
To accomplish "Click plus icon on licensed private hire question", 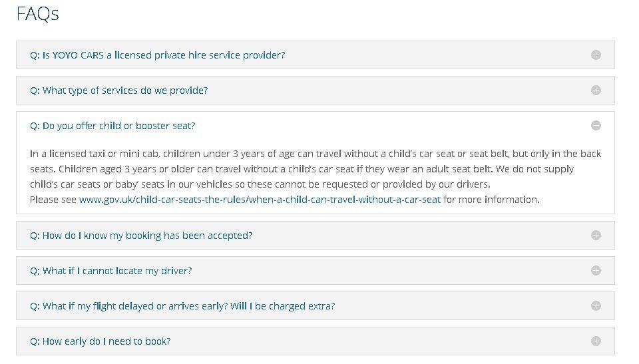I will [x=596, y=55].
